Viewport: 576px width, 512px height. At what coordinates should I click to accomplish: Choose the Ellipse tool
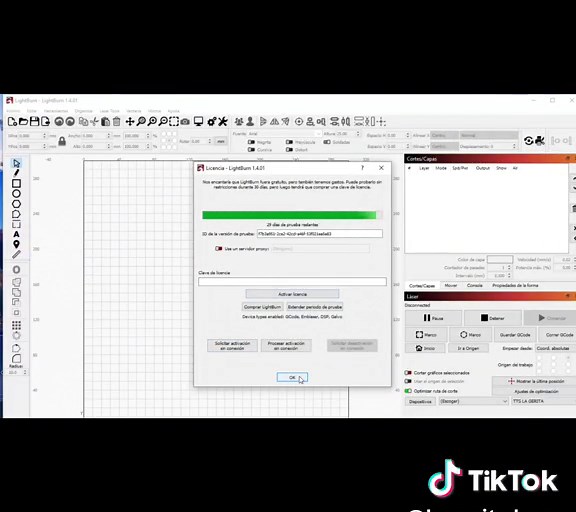pos(16,194)
